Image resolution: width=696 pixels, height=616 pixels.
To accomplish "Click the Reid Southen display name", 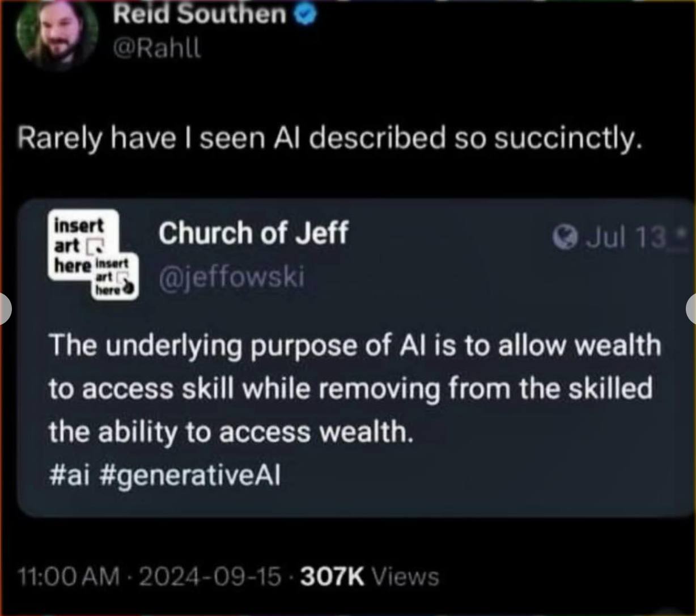I will coord(200,13).
